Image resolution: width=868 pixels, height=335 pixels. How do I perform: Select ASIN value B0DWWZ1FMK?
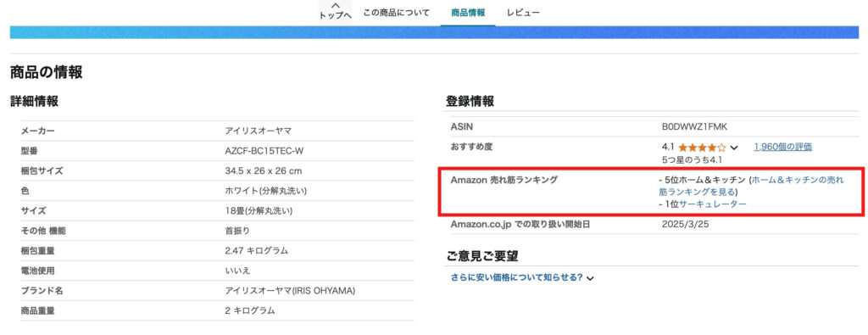[x=694, y=127]
